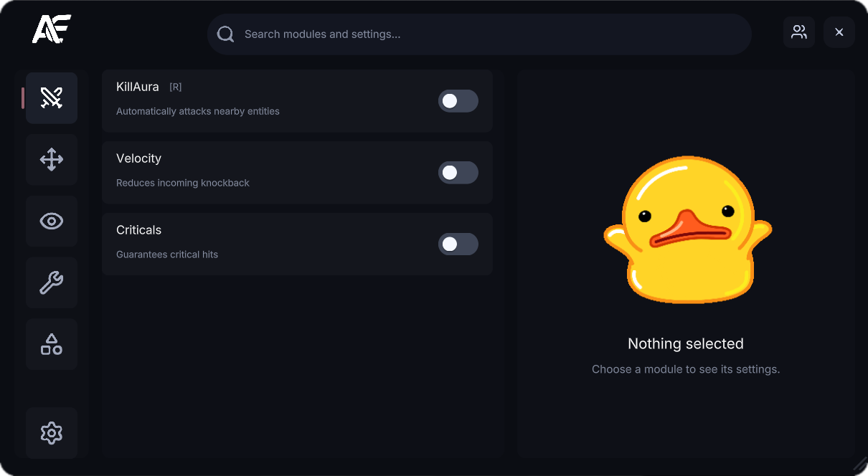
Task: Select the Criticals module name
Action: click(x=138, y=230)
